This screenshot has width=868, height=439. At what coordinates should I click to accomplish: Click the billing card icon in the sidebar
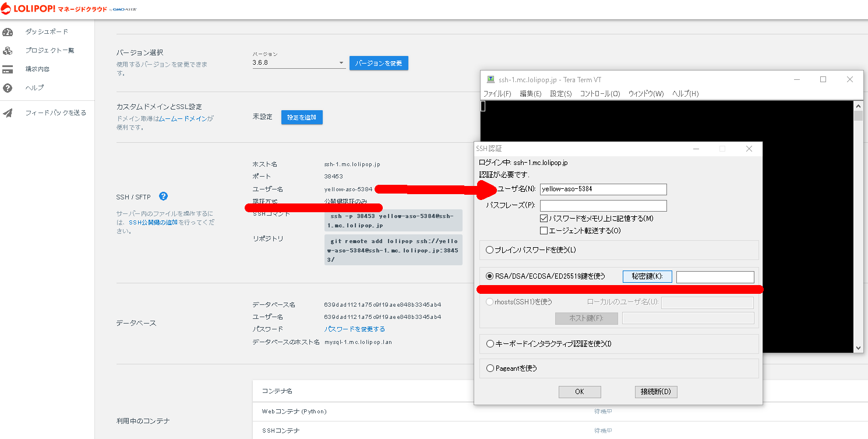(x=8, y=69)
